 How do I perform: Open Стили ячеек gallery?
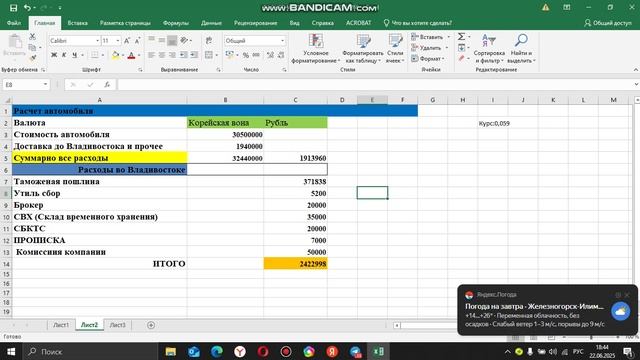click(x=395, y=49)
